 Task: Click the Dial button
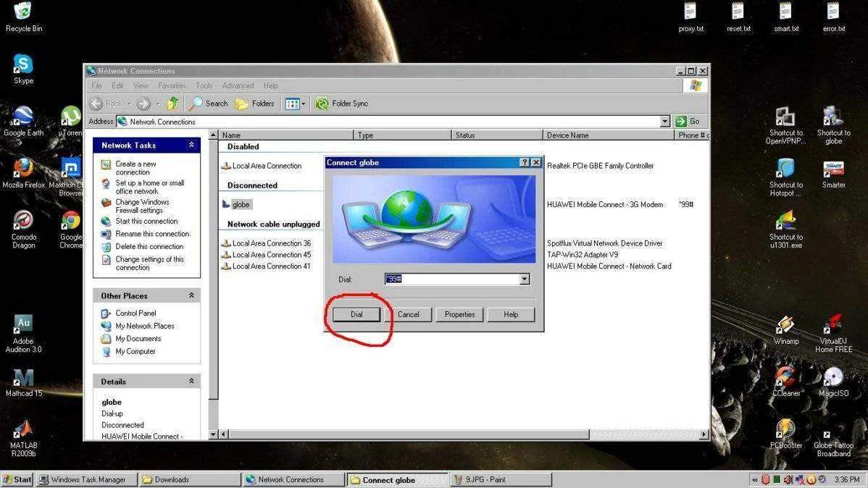tap(356, 314)
